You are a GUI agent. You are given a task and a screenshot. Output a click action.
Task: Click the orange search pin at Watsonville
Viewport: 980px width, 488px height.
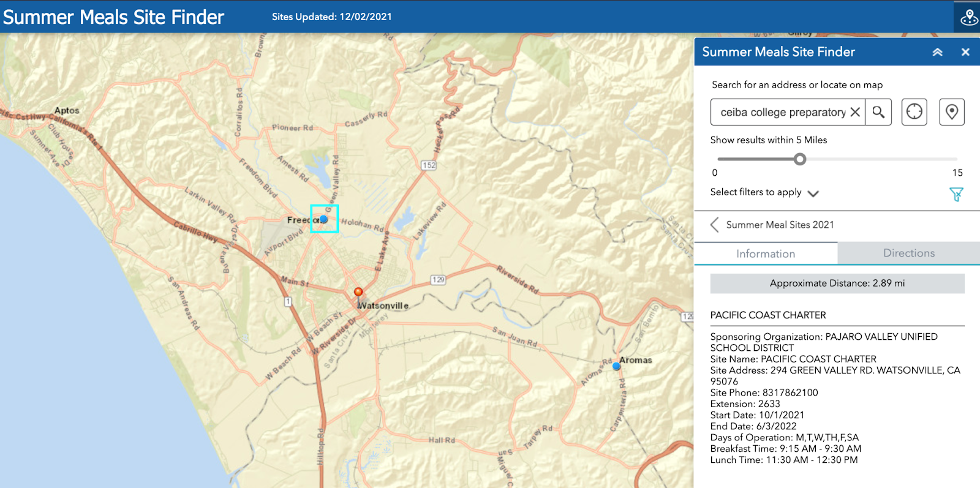[358, 294]
